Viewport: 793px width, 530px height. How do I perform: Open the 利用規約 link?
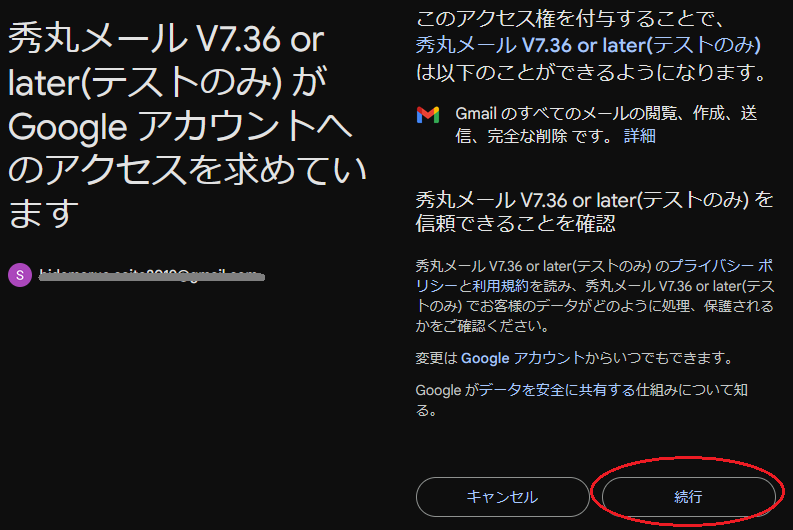click(500, 286)
